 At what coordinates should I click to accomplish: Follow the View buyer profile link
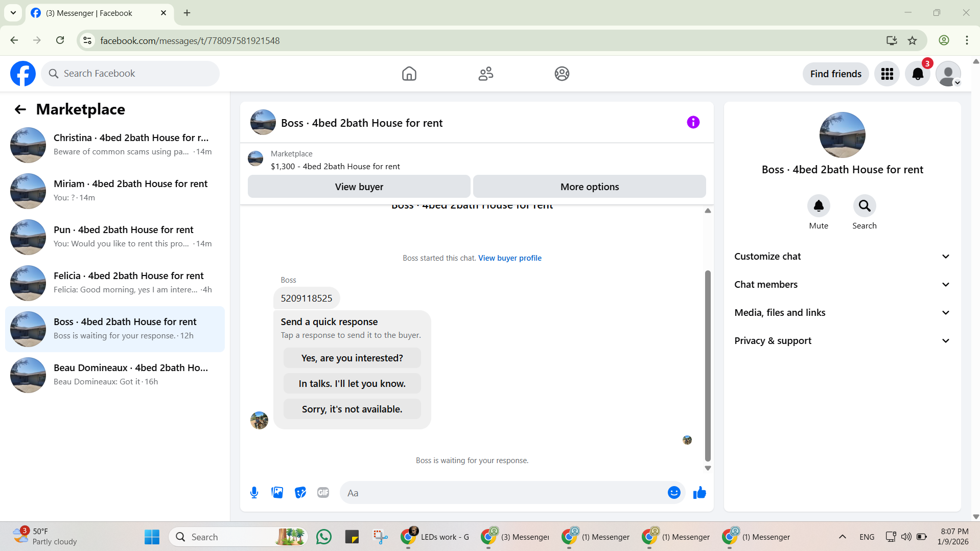point(509,258)
